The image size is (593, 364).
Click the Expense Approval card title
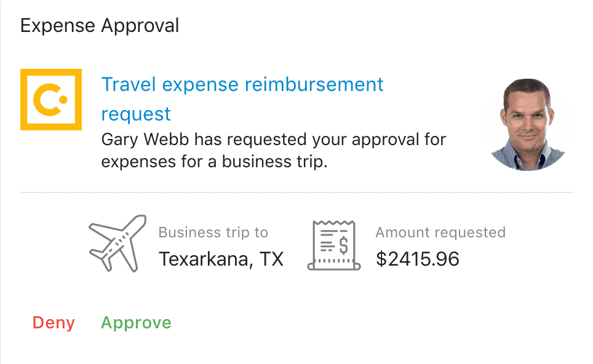pyautogui.click(x=100, y=26)
